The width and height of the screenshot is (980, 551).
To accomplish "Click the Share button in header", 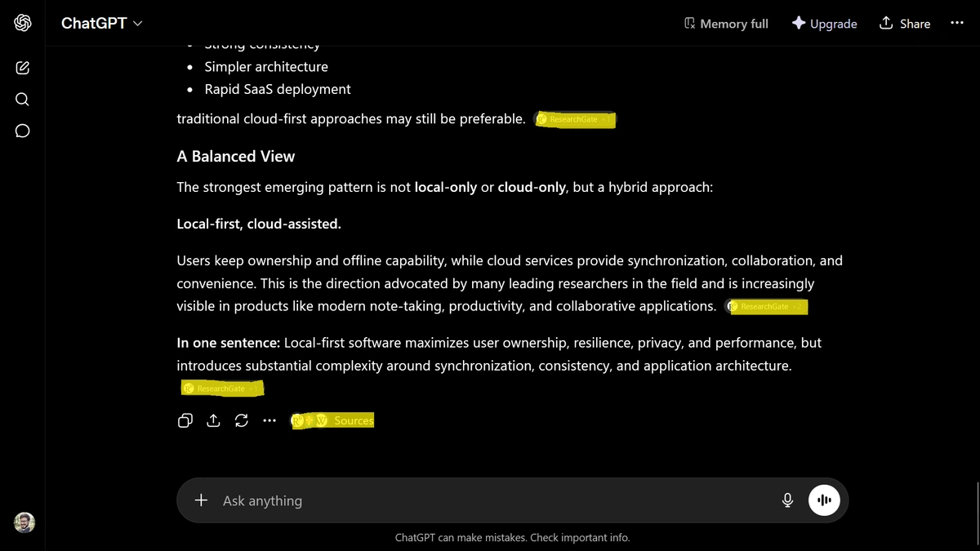I will coord(905,24).
